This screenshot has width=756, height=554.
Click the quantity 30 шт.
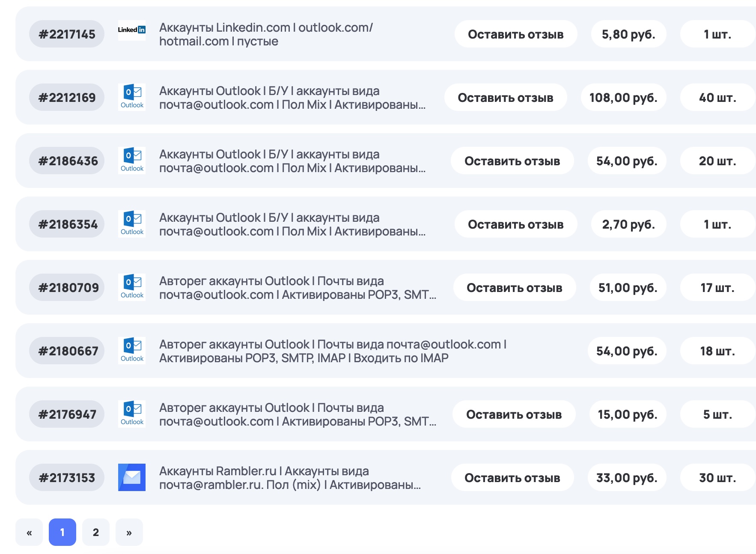[x=717, y=477]
